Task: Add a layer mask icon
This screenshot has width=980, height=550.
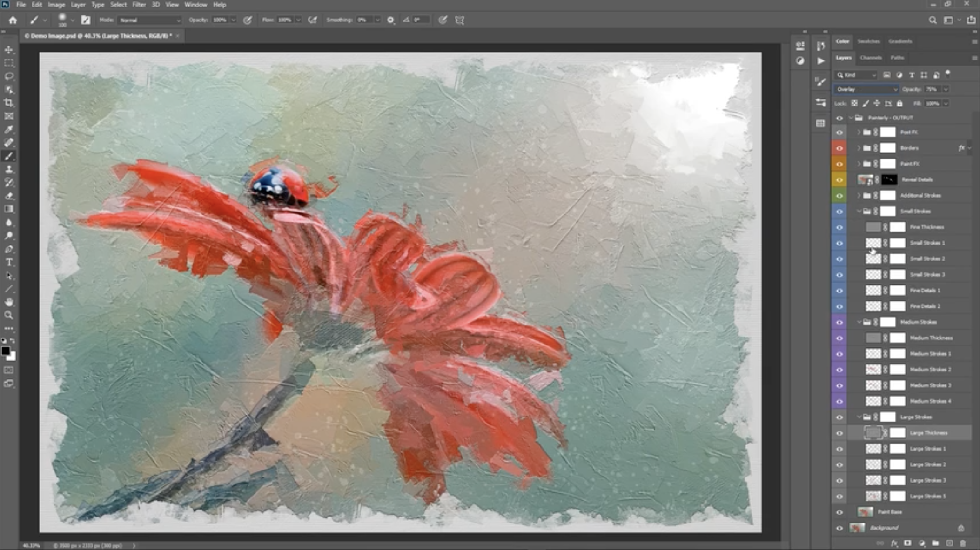Action: tap(907, 543)
